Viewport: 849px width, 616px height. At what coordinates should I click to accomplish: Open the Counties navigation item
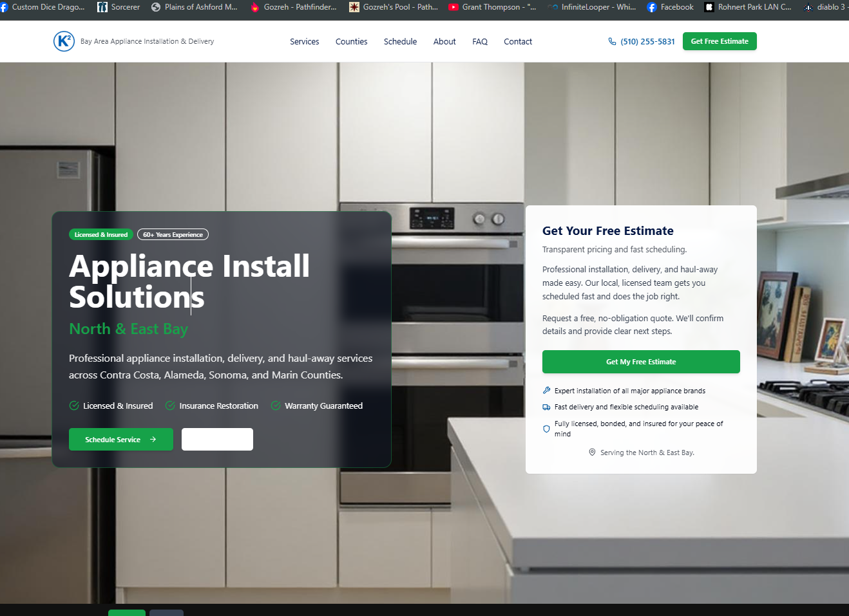point(351,41)
